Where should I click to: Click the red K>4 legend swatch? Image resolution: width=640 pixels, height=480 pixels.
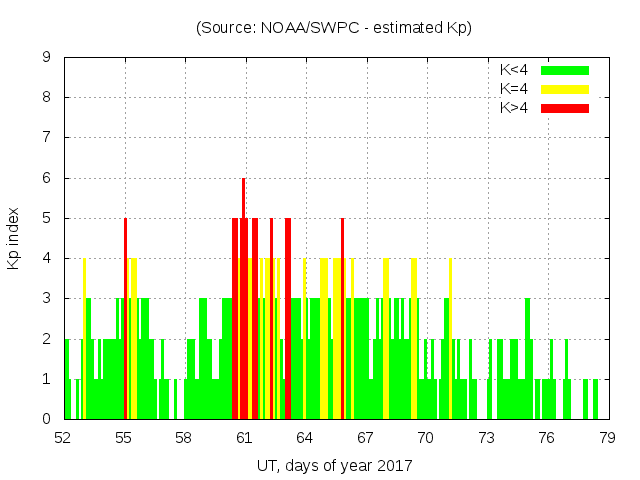pyautogui.click(x=565, y=107)
